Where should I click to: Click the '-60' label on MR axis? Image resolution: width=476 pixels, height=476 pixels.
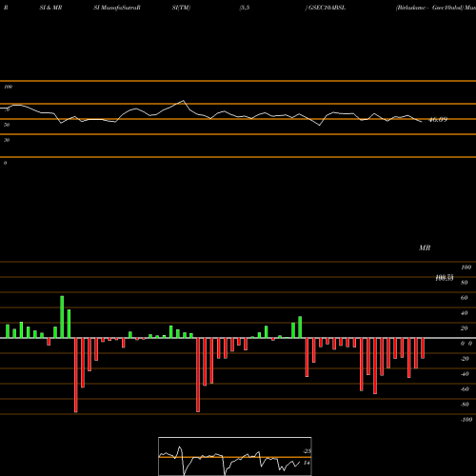[465, 389]
